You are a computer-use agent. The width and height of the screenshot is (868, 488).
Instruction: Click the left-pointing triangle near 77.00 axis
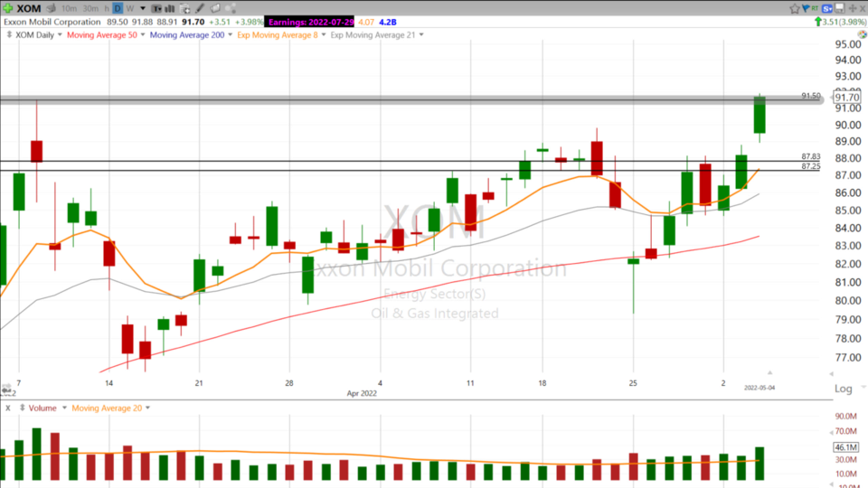[831, 374]
